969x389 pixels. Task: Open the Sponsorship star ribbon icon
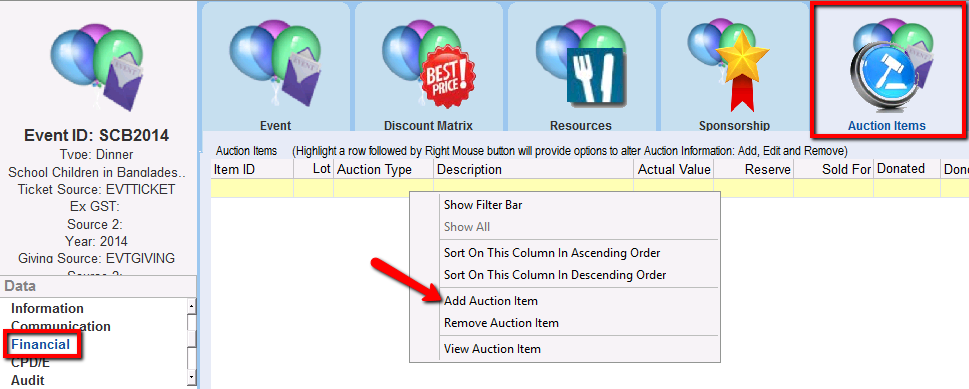point(734,66)
